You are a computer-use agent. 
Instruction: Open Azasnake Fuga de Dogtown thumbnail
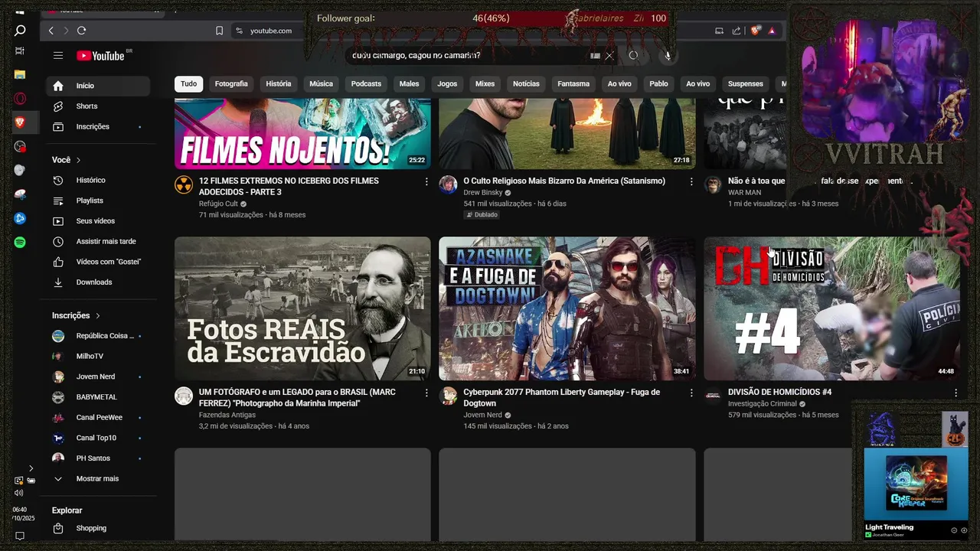pyautogui.click(x=567, y=308)
